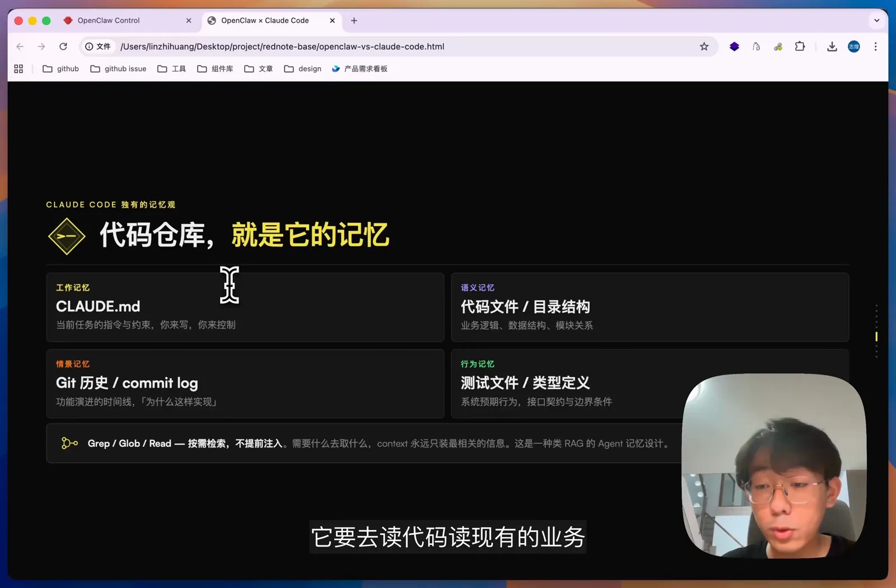
Task: Show browser downloads
Action: pyautogui.click(x=832, y=46)
